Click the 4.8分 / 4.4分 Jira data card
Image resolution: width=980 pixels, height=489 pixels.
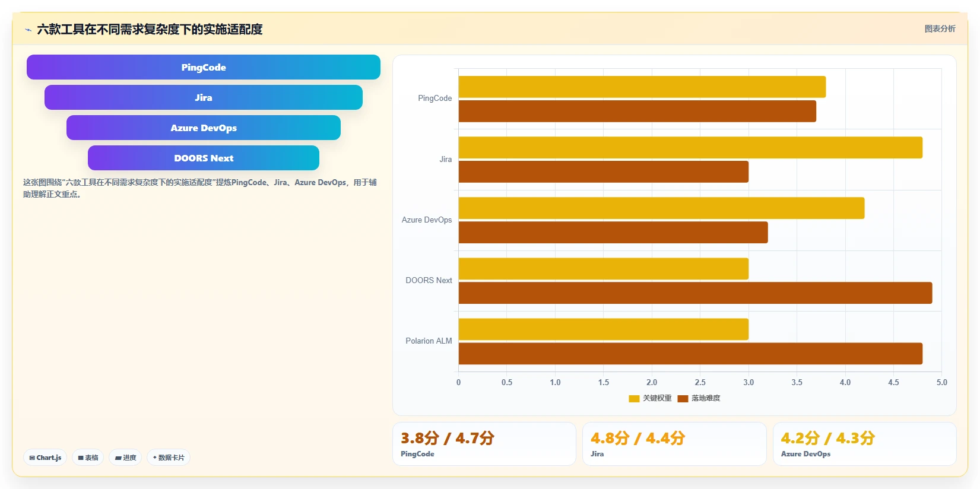coord(674,444)
